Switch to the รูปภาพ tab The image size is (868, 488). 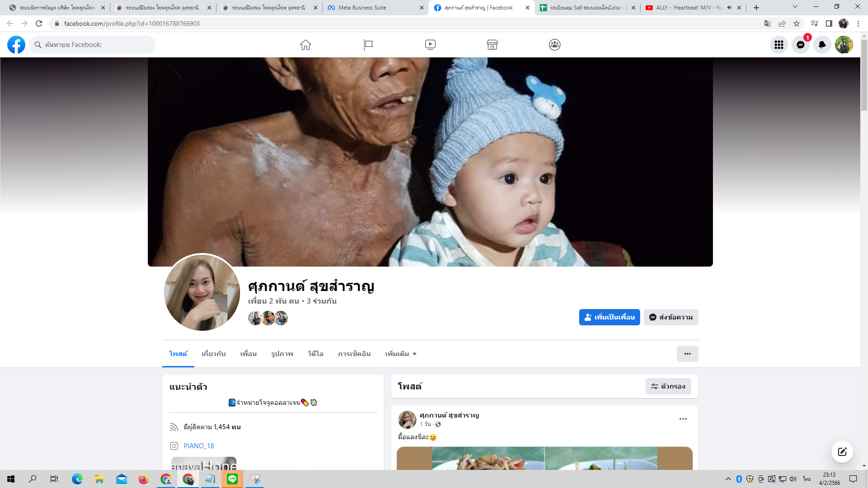pyautogui.click(x=282, y=354)
